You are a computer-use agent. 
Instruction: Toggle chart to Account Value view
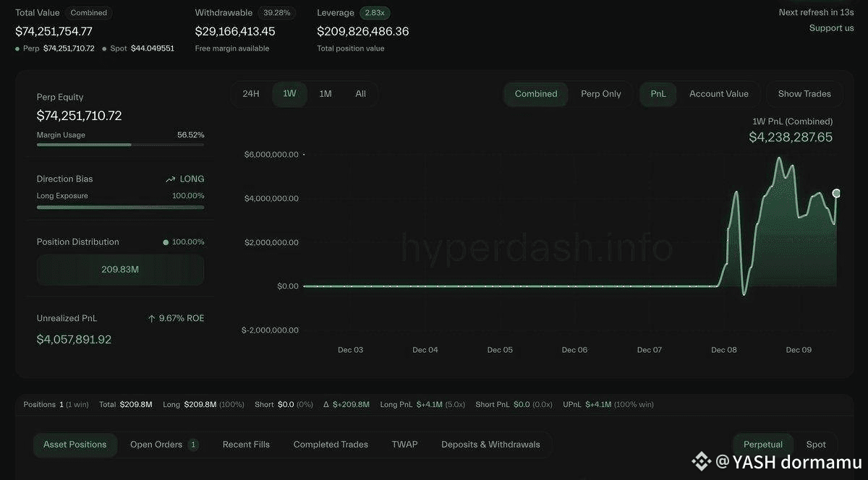[718, 94]
